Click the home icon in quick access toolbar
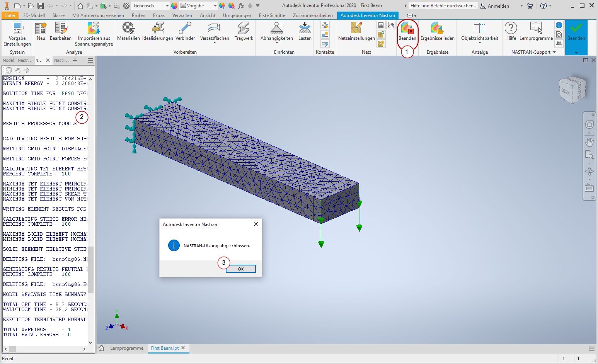The height and width of the screenshot is (364, 598). pos(80,6)
